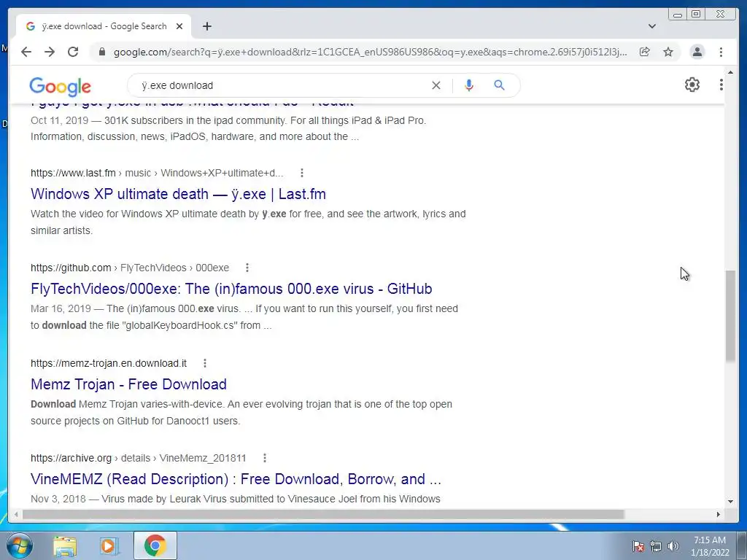
Task: Go forward in browser history
Action: [x=50, y=52]
